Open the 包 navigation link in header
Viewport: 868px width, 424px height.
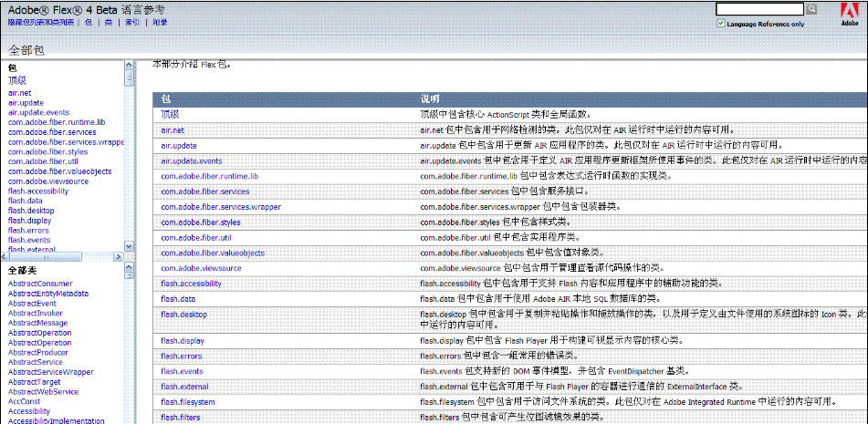click(x=88, y=23)
